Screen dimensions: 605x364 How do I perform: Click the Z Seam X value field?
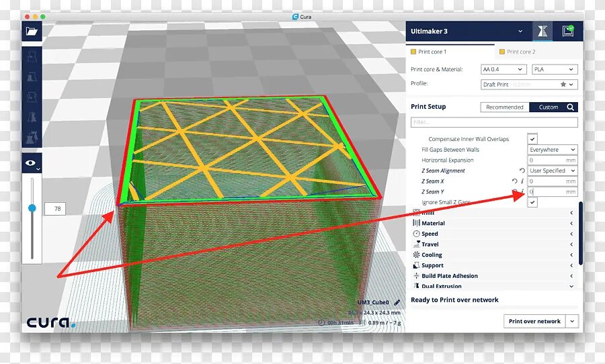552,181
